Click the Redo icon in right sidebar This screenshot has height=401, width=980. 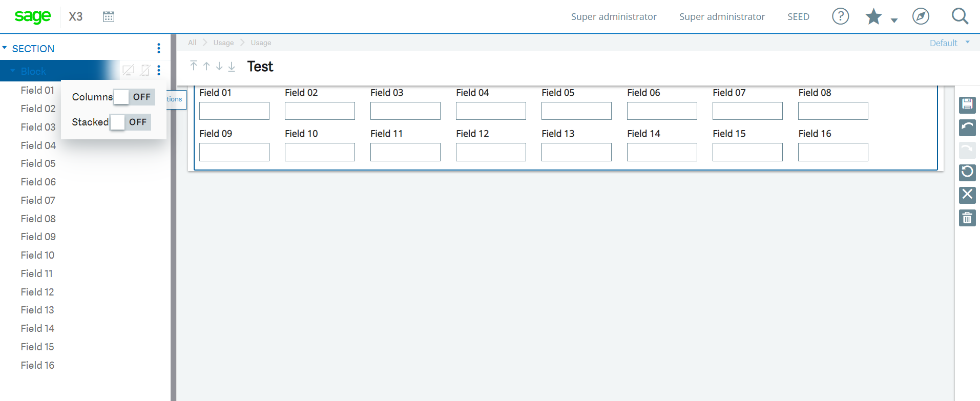click(x=967, y=150)
